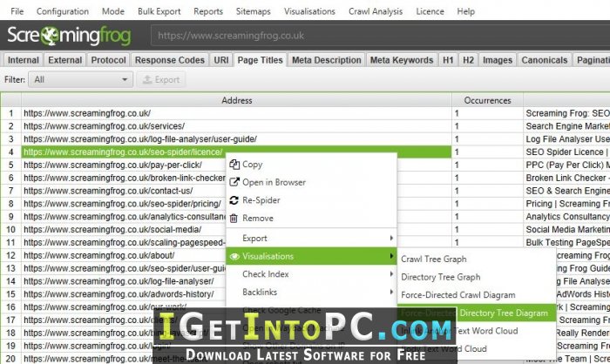Click the Occurrences column header
Viewport: 610px width, 364px height.
pos(487,100)
